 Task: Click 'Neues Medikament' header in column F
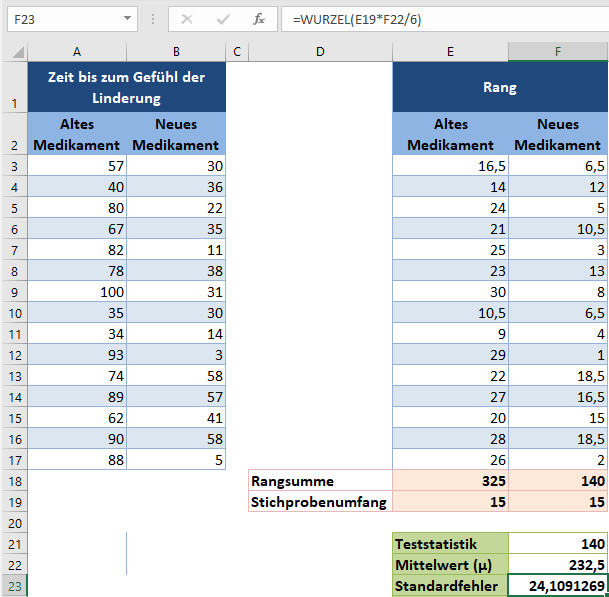coord(558,134)
